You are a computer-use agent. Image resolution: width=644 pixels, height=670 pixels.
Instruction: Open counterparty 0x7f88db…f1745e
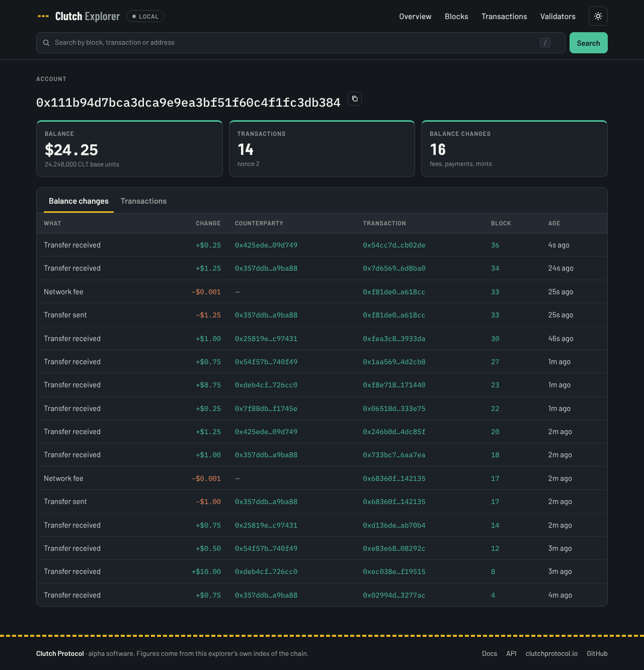[266, 408]
